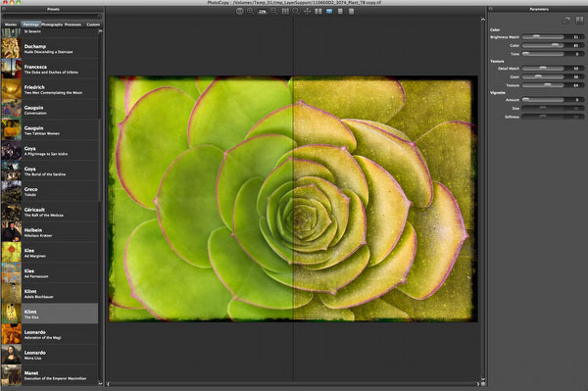Viewport: 588px width, 391px height.
Task: Switch to side-by-side split view icon
Action: pyautogui.click(x=318, y=11)
